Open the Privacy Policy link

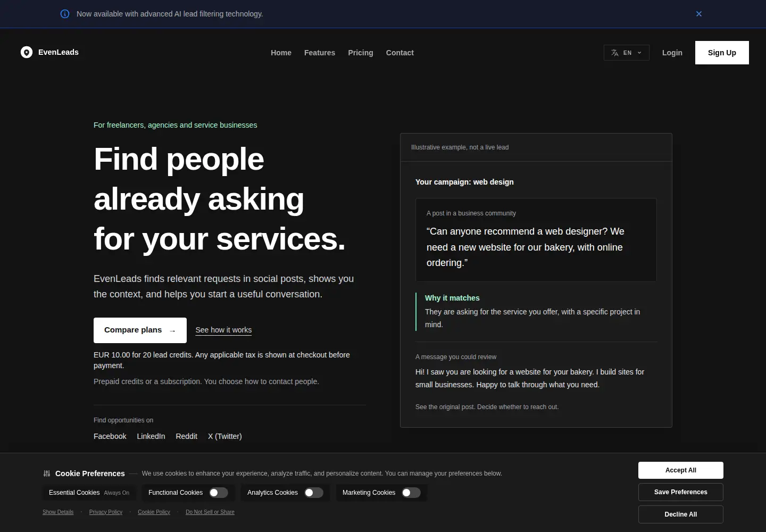coord(106,512)
